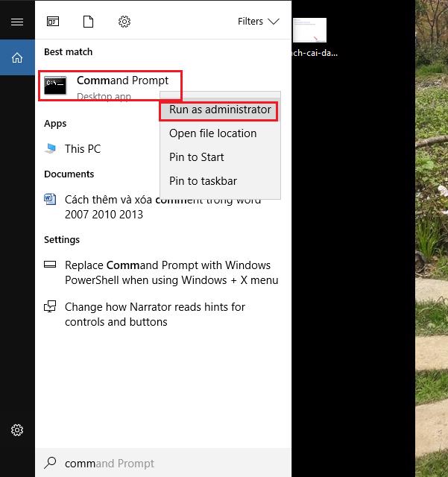Open the Cách thêm và xóa comment document
The width and height of the screenshot is (448, 477).
tap(163, 207)
